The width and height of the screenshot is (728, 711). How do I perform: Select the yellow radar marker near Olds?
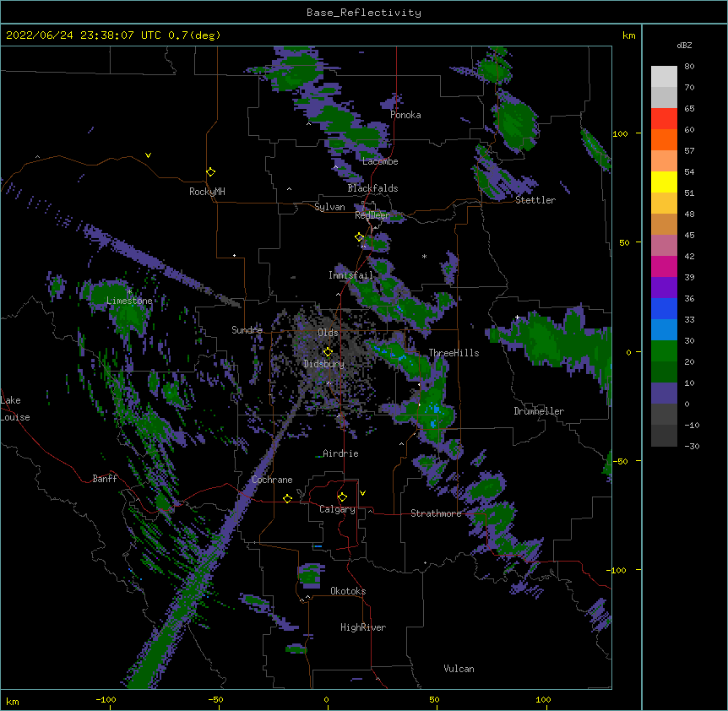click(x=328, y=352)
